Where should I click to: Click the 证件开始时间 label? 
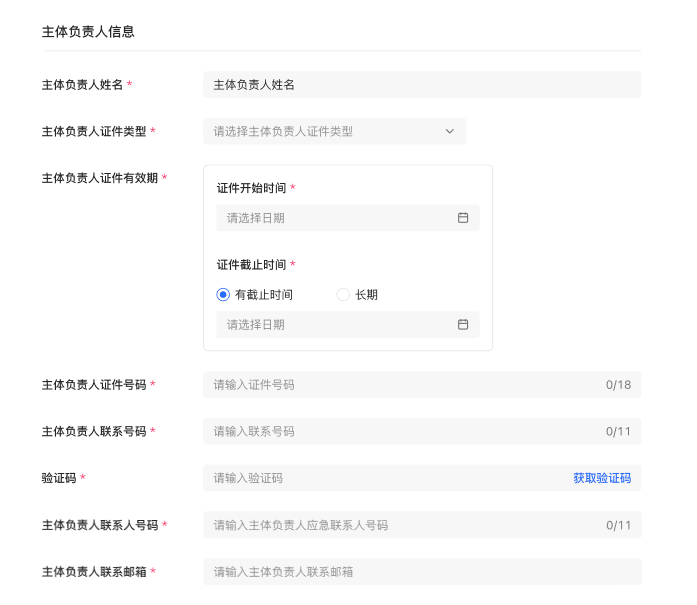(251, 188)
